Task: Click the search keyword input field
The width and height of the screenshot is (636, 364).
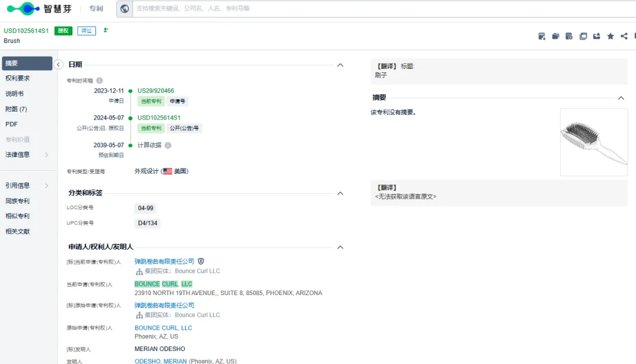Action: (x=384, y=8)
